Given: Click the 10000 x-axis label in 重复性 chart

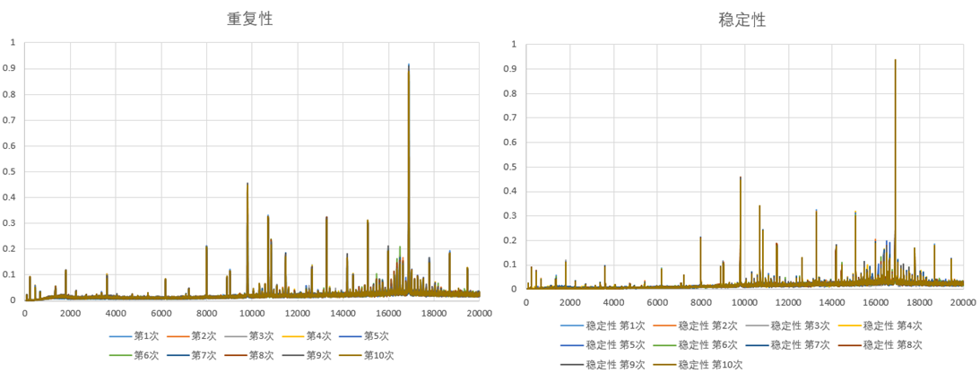Looking at the screenshot, I should [252, 314].
